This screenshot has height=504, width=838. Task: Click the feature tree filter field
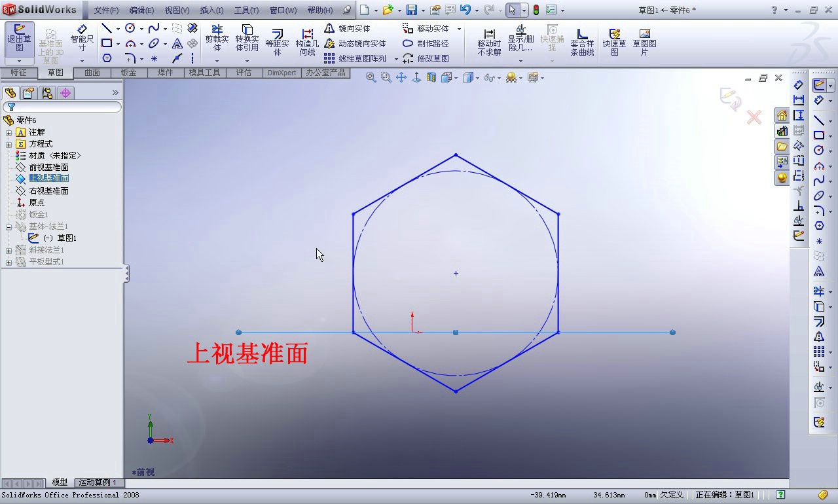62,107
